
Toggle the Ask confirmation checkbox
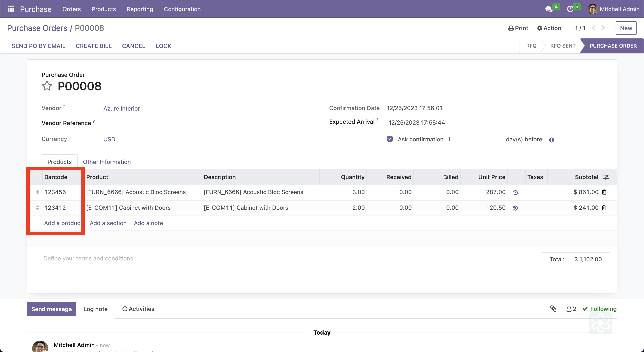[390, 139]
